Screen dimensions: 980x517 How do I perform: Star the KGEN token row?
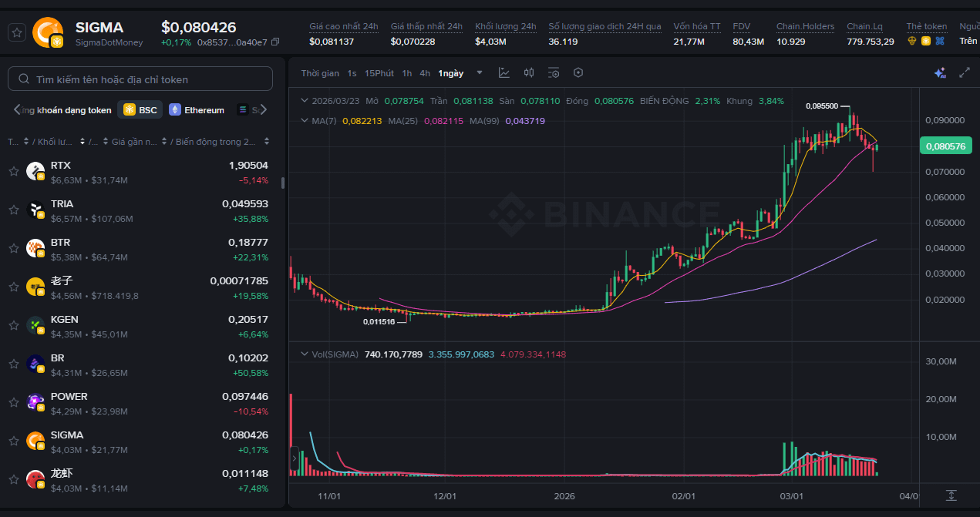coord(13,325)
